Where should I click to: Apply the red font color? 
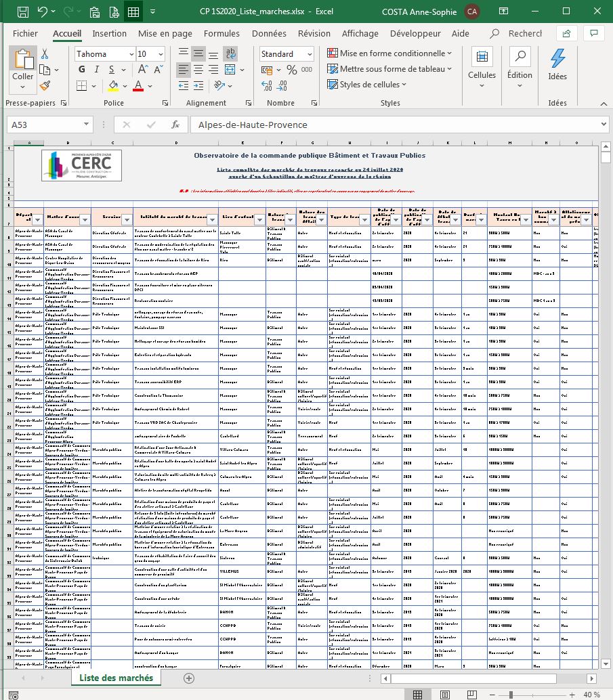(138, 85)
